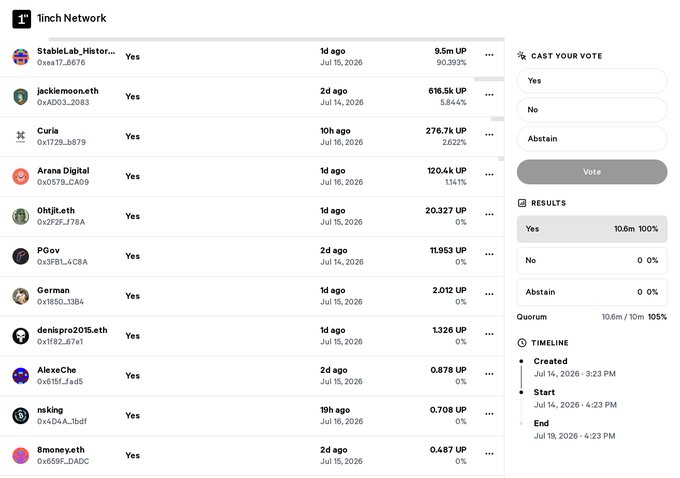This screenshot has height=478, width=680.
Task: Open German avatar icon
Action: (x=20, y=296)
